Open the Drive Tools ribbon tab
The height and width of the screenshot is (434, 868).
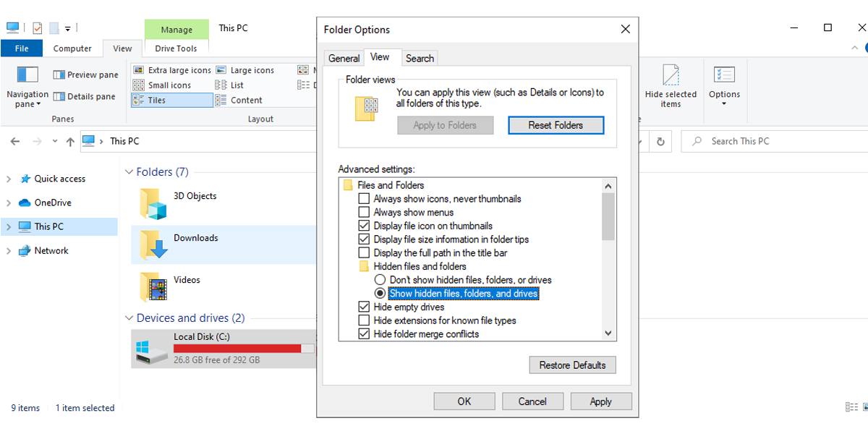176,48
